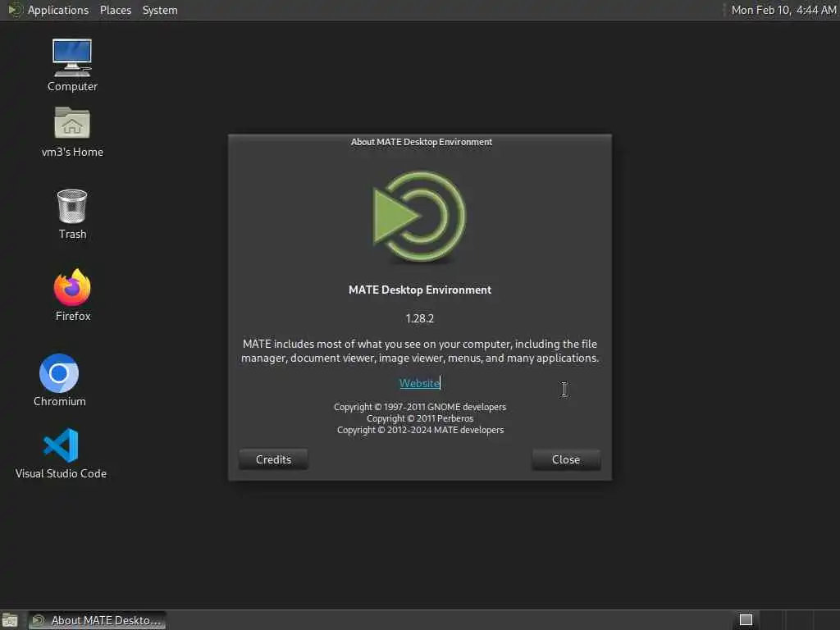Click the MATE description paragraph
This screenshot has width=840, height=630.
tap(419, 351)
